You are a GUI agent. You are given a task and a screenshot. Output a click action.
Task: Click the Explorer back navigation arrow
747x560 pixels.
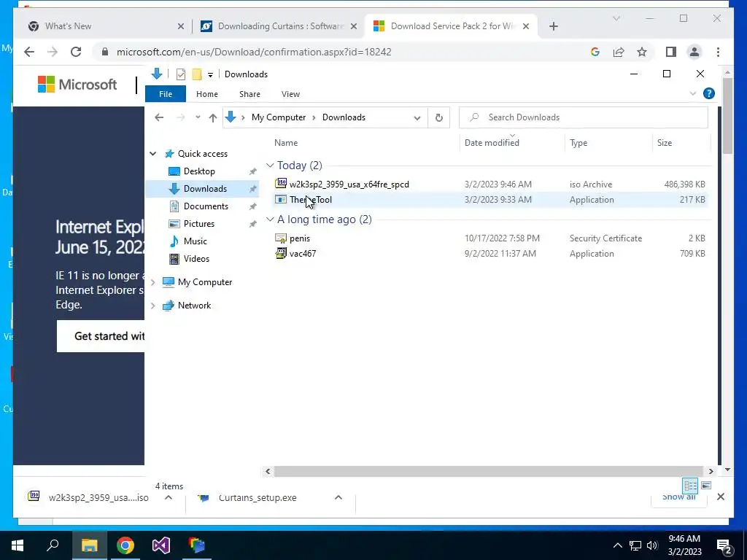click(159, 117)
